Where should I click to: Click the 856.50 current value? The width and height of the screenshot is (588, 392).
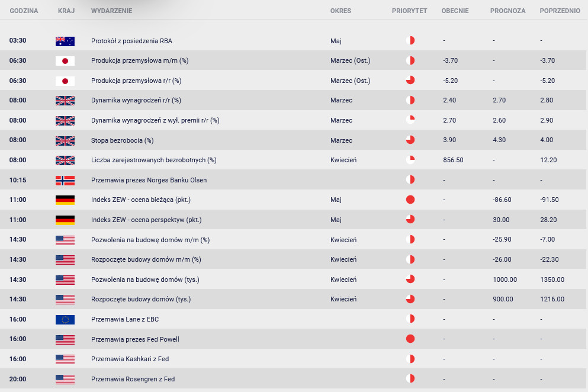(453, 160)
